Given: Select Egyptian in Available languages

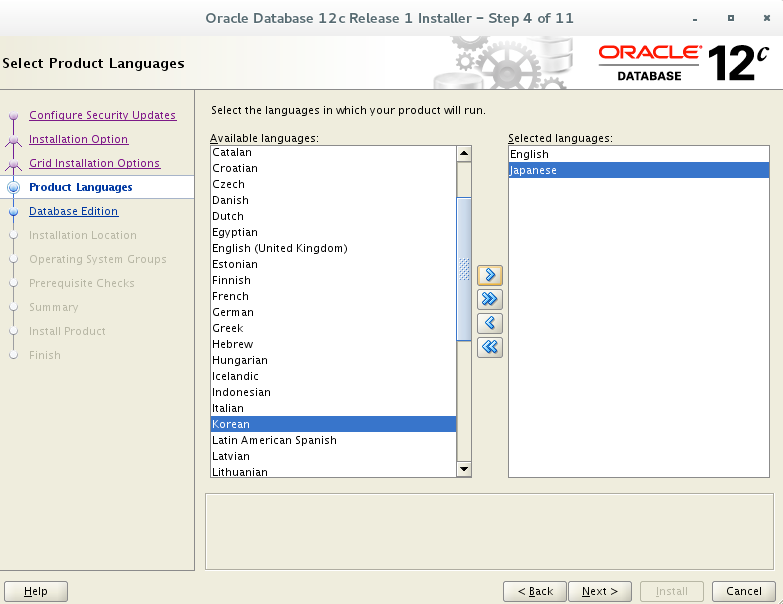Looking at the screenshot, I should 333,232.
